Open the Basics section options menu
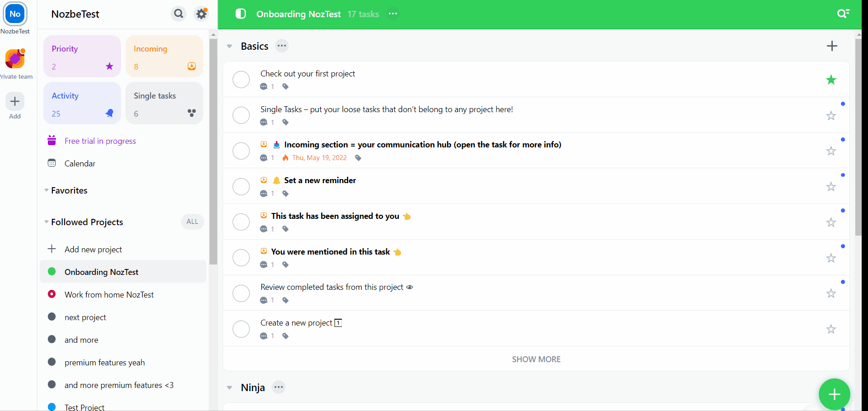The height and width of the screenshot is (411, 868). pyautogui.click(x=282, y=46)
